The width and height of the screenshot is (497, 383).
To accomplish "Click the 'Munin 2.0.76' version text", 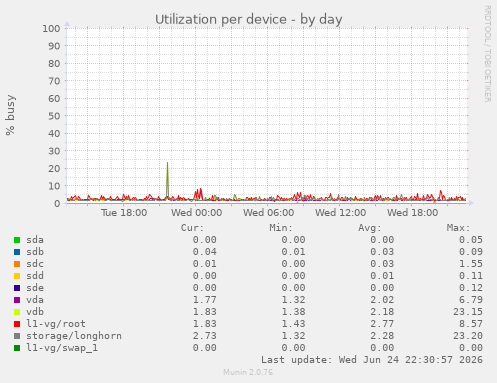I will [x=248, y=372].
